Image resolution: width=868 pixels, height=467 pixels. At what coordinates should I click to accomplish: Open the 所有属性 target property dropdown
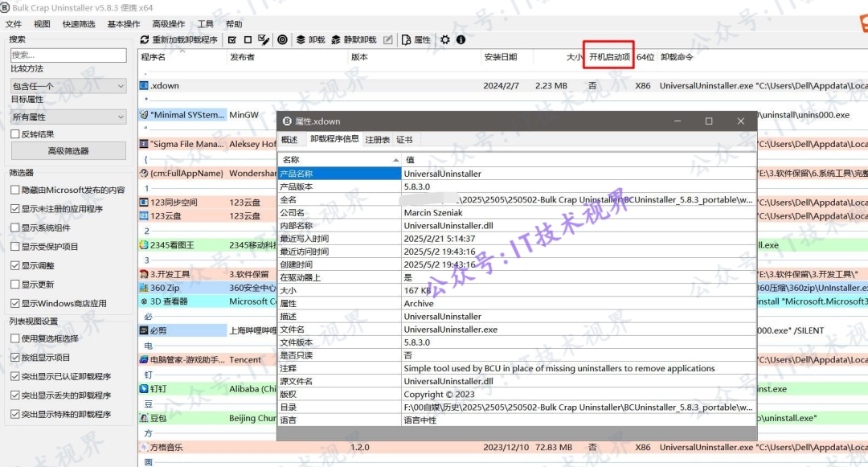68,117
